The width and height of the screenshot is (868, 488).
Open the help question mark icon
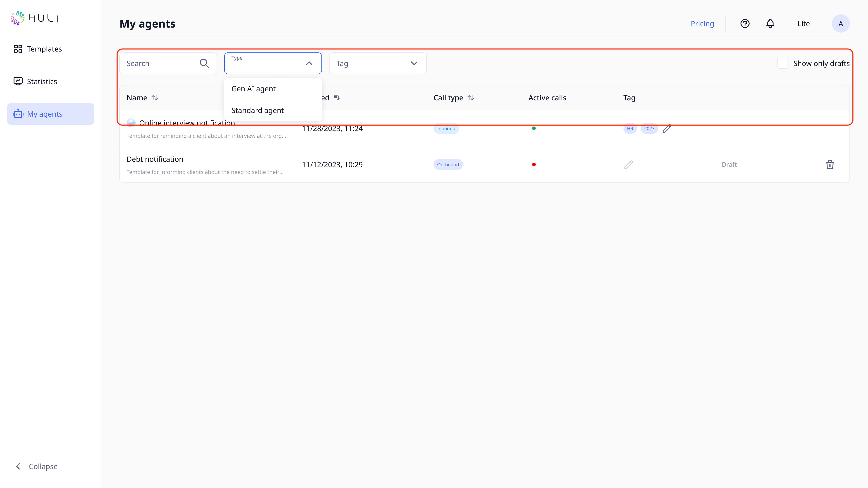pos(745,23)
